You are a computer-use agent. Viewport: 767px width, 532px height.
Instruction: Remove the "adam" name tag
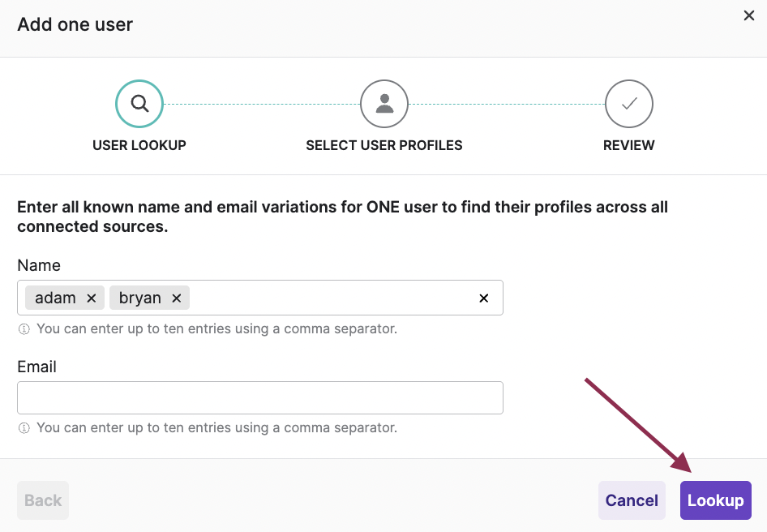[x=92, y=298]
